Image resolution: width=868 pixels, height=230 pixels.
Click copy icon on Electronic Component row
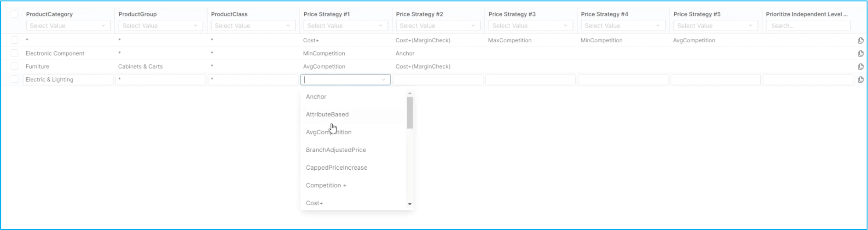(861, 53)
